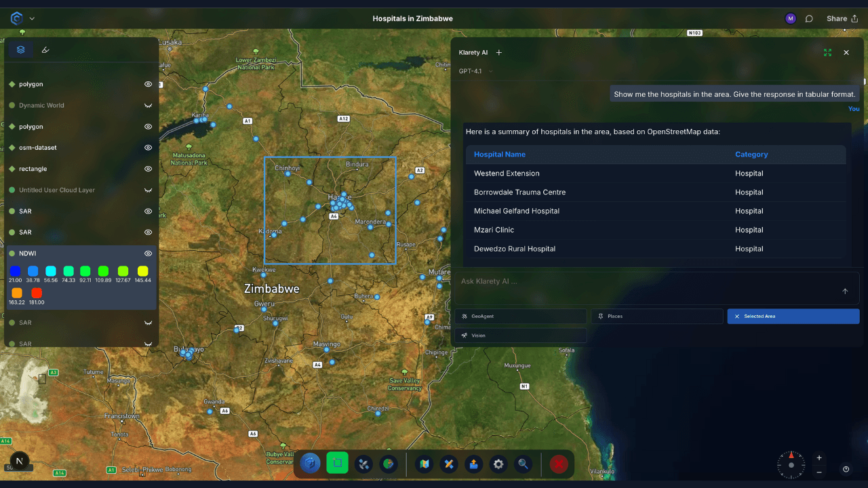Screen dimensions: 868x488
Task: Select the satellite imagery tool in bottom toolbar
Action: [363, 464]
